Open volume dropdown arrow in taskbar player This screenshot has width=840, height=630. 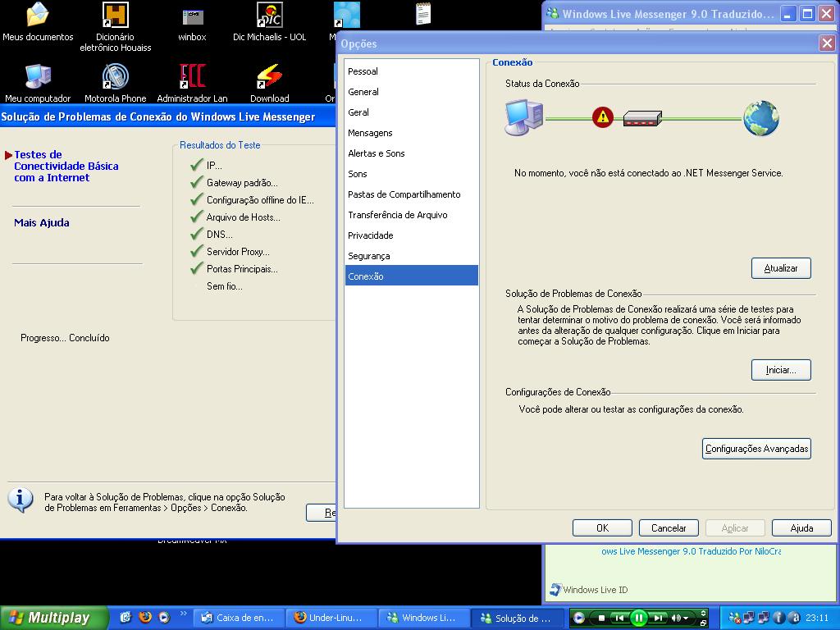[x=685, y=619]
